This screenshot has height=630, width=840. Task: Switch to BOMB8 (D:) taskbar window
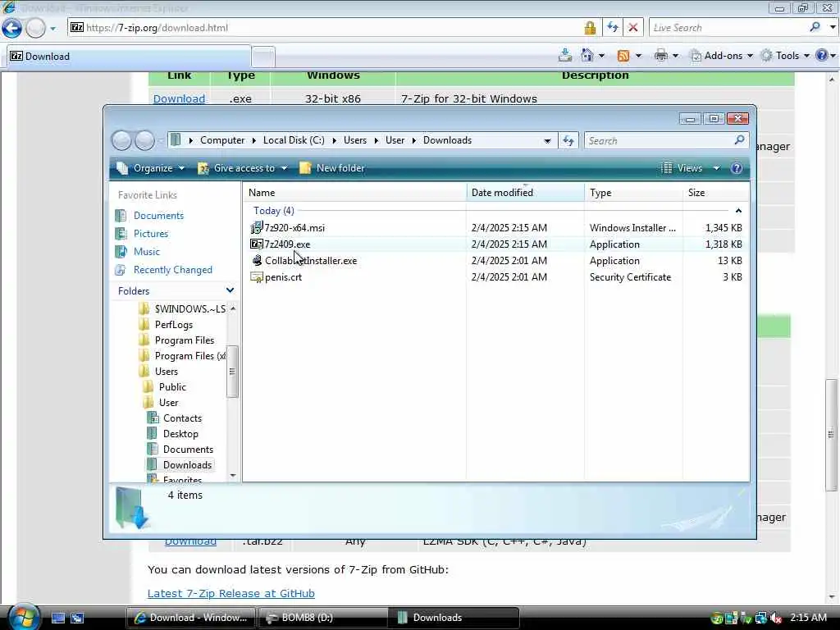(323, 618)
